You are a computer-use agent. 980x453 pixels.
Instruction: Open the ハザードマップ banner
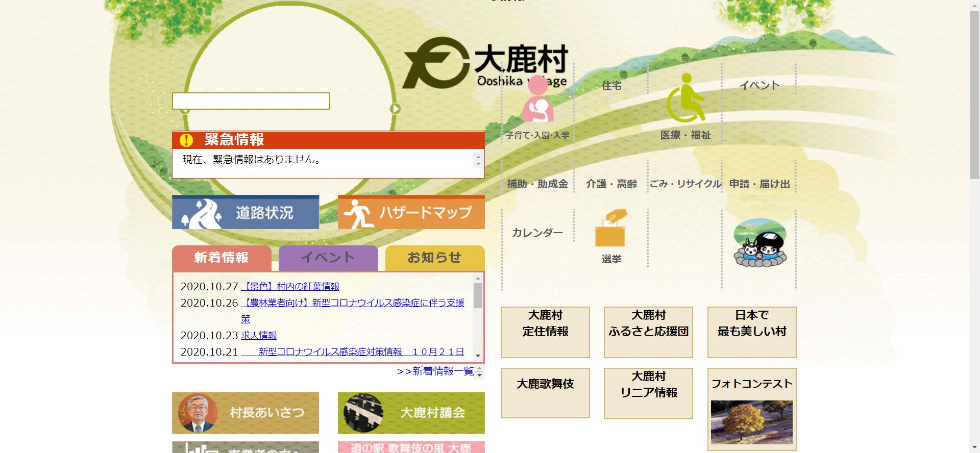tap(411, 212)
